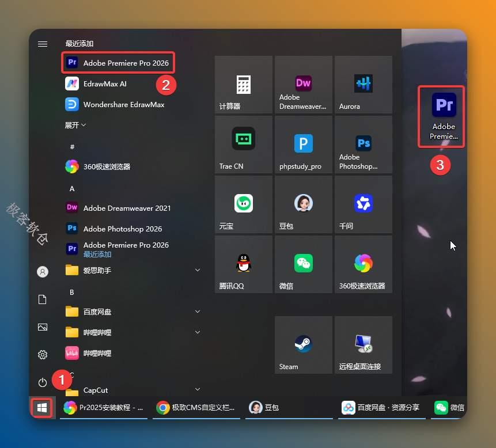Switch to 极致CMS自定义栏 Chrome taskbar item
Screen dimensions: 496x448
click(x=196, y=408)
